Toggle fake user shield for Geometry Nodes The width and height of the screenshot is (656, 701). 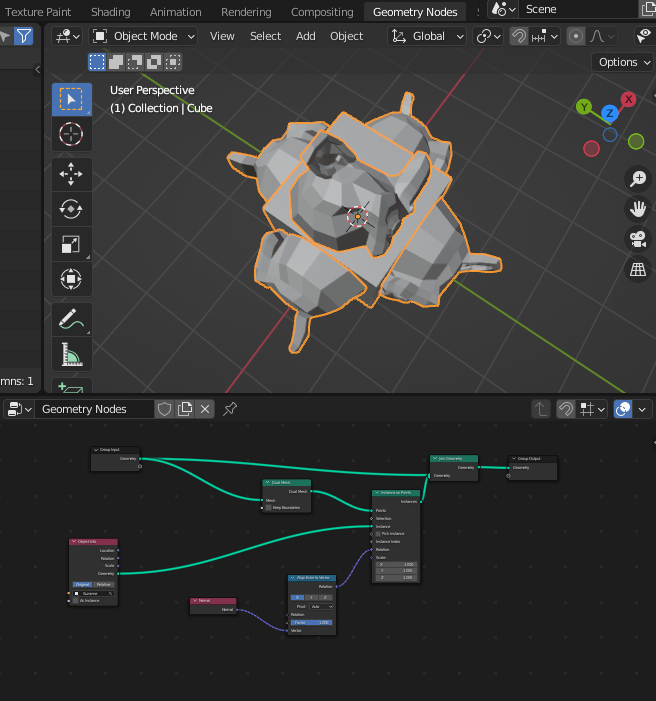click(x=164, y=409)
